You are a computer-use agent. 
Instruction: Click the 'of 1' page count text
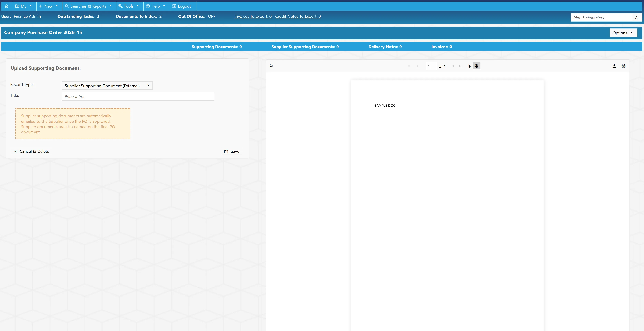(x=442, y=66)
